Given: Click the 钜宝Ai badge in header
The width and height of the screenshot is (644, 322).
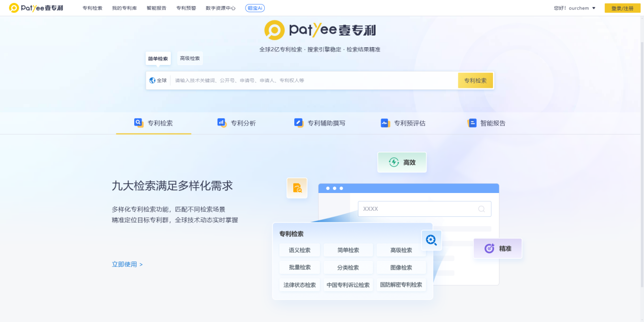Looking at the screenshot, I should (255, 8).
